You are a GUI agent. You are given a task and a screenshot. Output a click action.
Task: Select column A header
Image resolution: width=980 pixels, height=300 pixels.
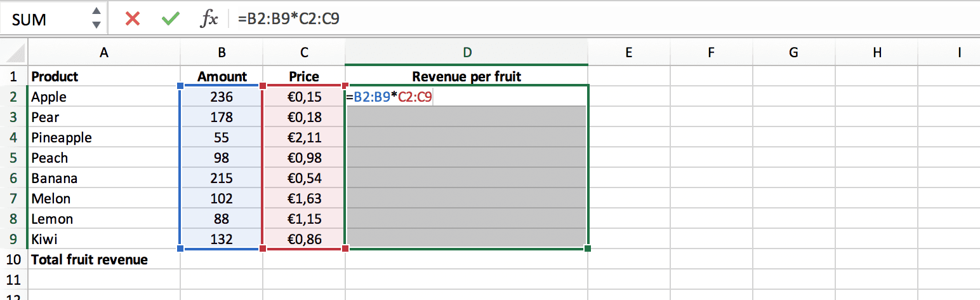(104, 53)
